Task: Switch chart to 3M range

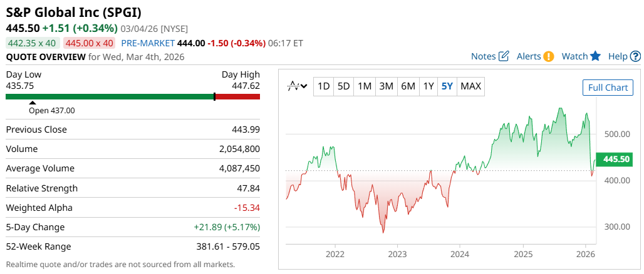Action: (387, 86)
